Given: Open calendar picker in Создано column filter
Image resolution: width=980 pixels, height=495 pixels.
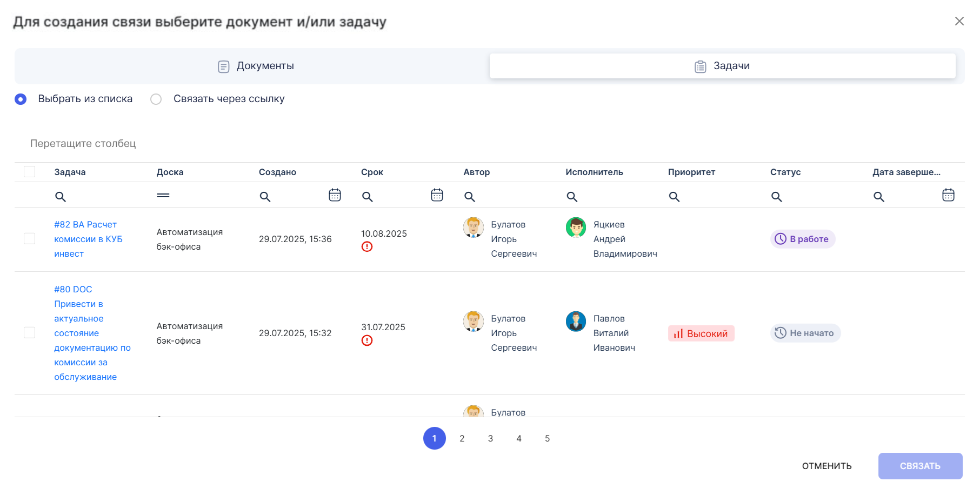Looking at the screenshot, I should [x=335, y=195].
